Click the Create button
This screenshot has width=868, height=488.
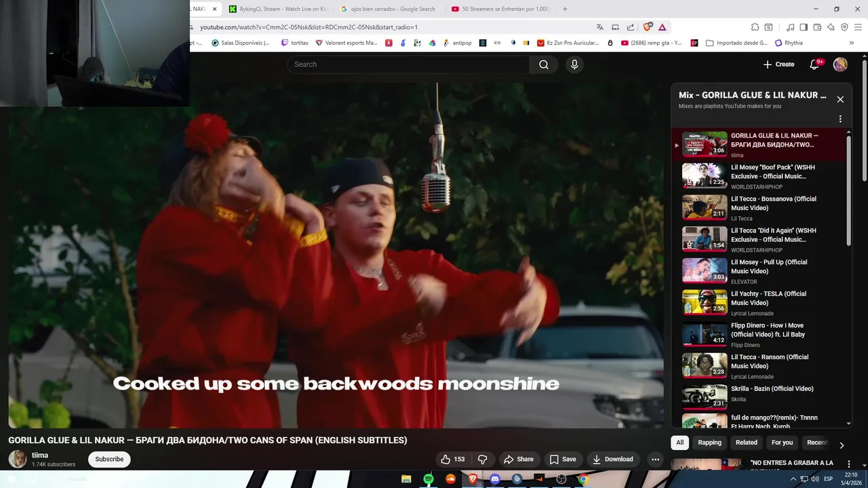778,64
